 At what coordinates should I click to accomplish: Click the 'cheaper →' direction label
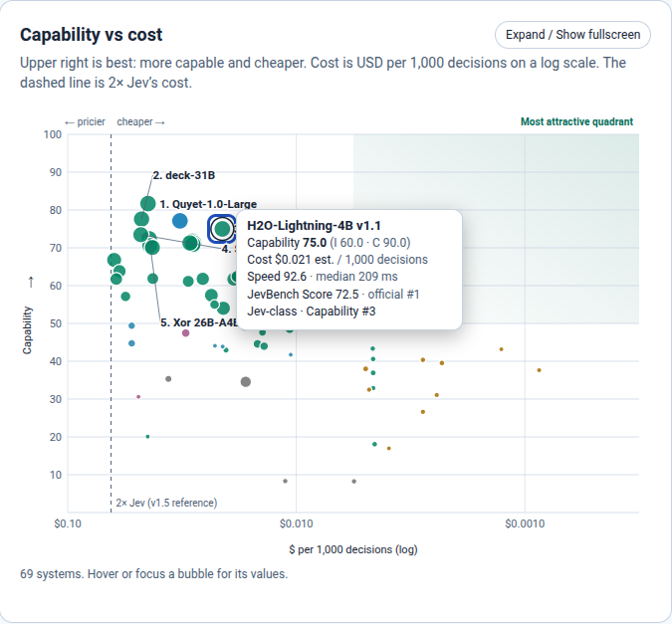140,121
